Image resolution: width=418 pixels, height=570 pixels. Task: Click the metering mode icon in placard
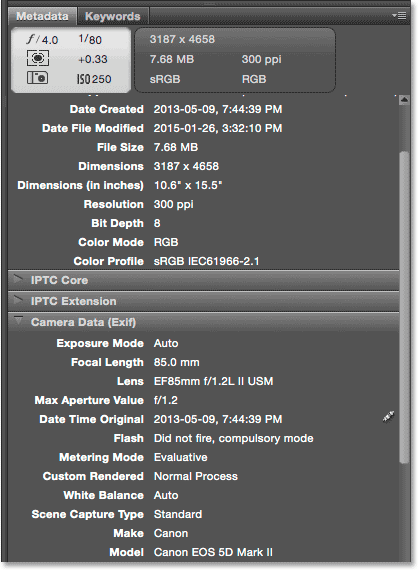[38, 58]
